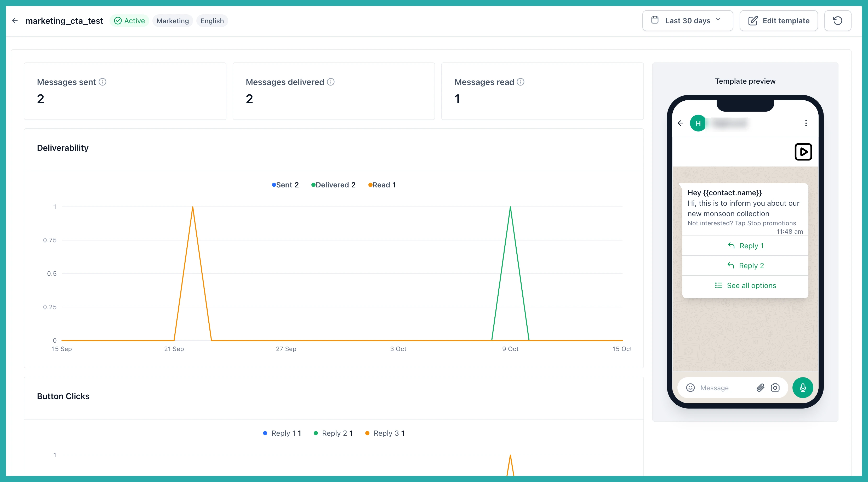Toggle the Reply 3 series in Button Clicks legend

point(385,433)
